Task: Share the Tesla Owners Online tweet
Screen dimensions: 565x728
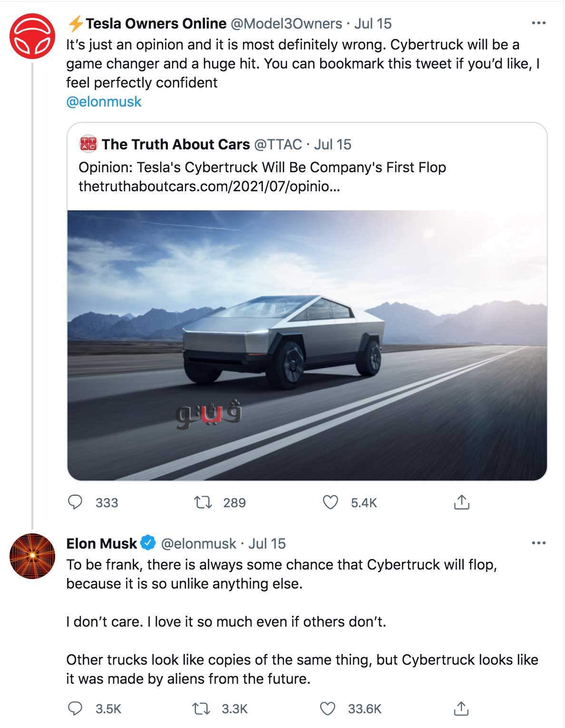Action: [x=461, y=502]
